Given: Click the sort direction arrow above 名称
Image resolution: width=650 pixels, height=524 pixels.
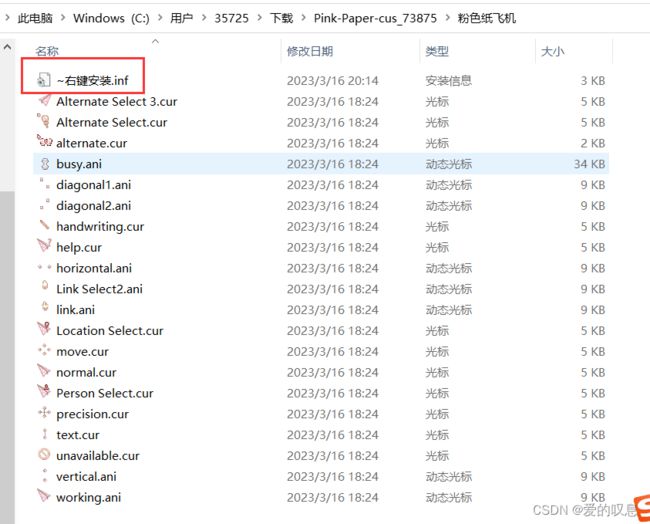Looking at the screenshot, I should (155, 41).
